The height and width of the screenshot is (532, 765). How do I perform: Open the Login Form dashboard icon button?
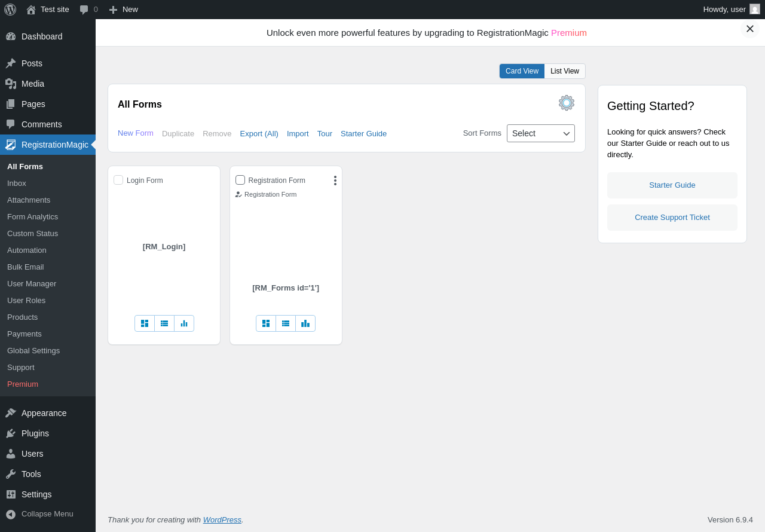pos(145,323)
